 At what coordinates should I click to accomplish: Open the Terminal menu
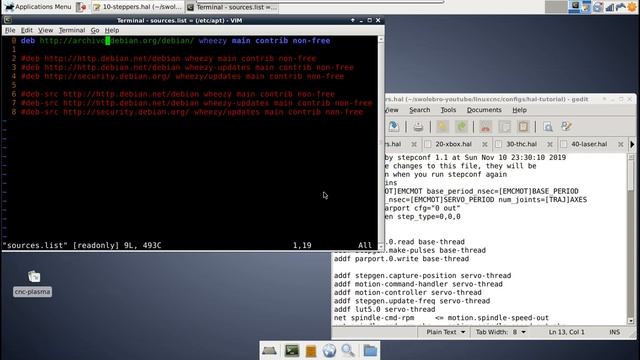click(x=71, y=30)
